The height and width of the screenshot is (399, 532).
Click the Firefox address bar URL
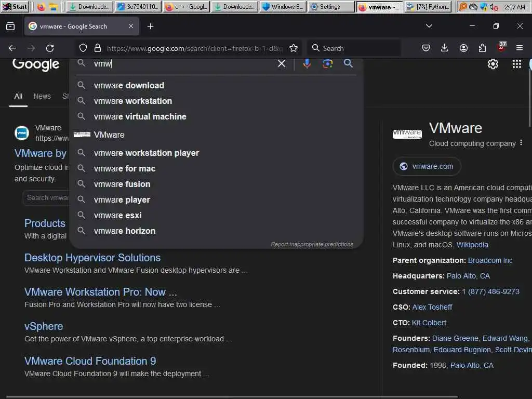195,48
